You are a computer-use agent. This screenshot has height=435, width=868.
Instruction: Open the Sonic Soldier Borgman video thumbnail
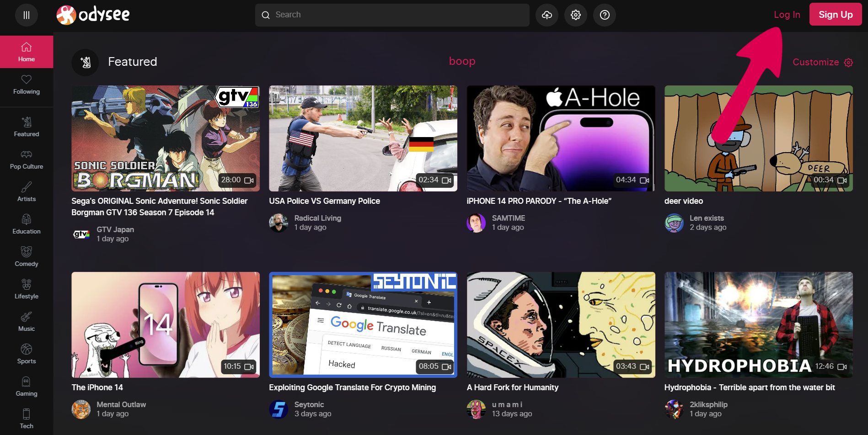[166, 138]
